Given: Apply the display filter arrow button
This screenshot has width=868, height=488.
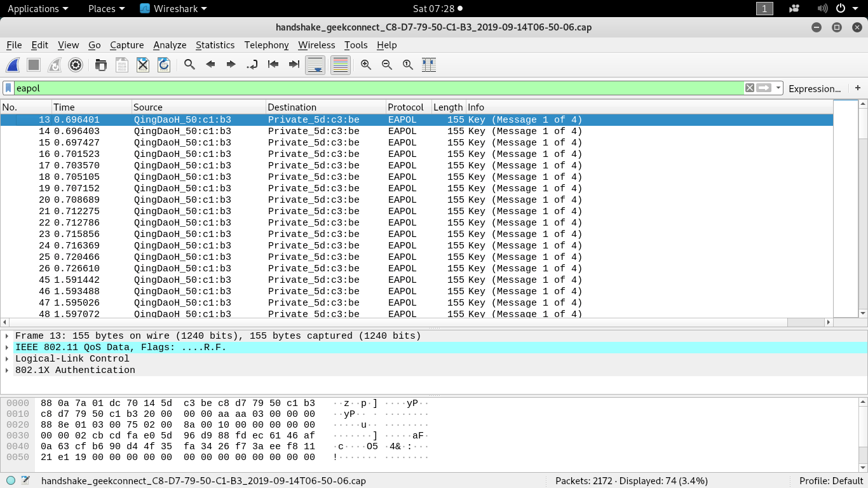Looking at the screenshot, I should click(x=764, y=88).
